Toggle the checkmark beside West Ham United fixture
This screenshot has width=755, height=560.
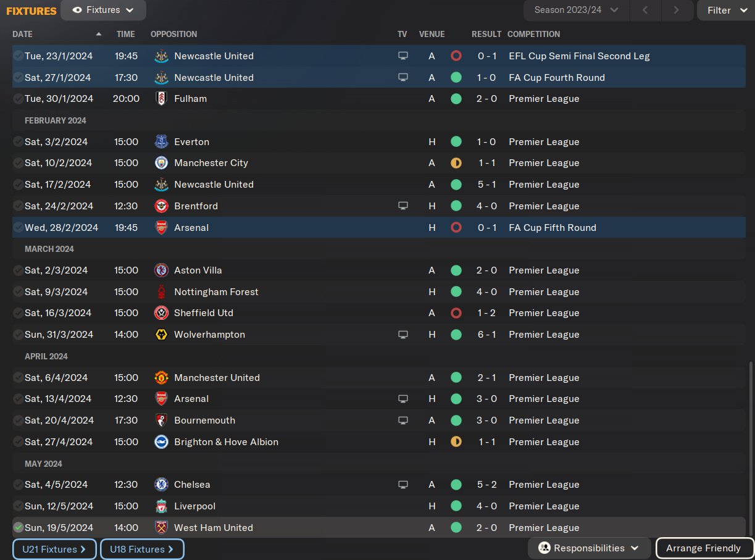18,527
